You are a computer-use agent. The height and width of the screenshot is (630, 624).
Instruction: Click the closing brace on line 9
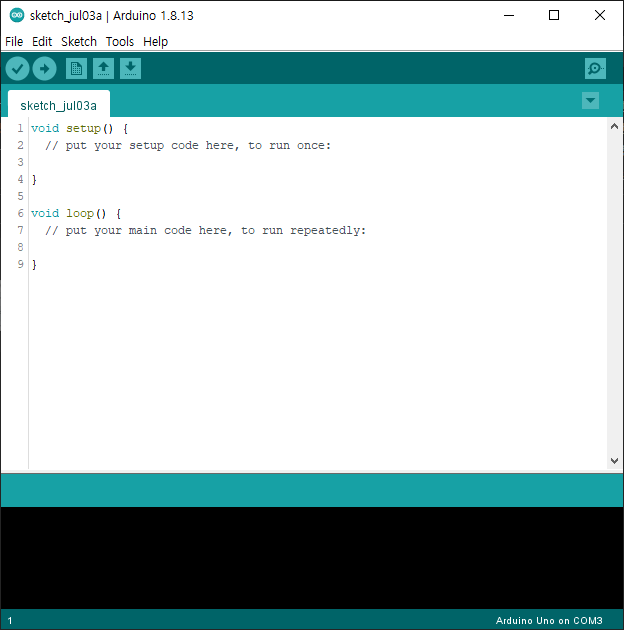34,264
